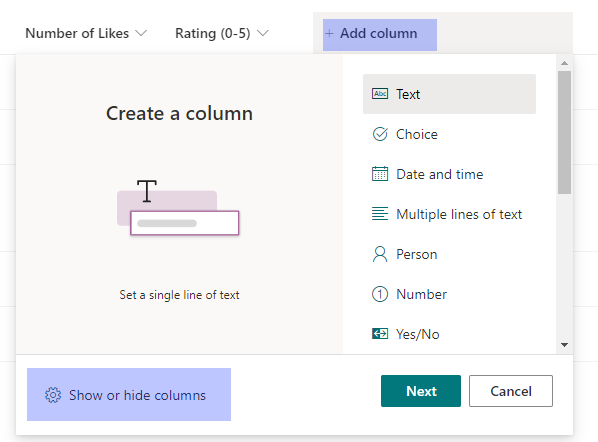The image size is (598, 442).
Task: Open Show or hide columns
Action: 129,395
